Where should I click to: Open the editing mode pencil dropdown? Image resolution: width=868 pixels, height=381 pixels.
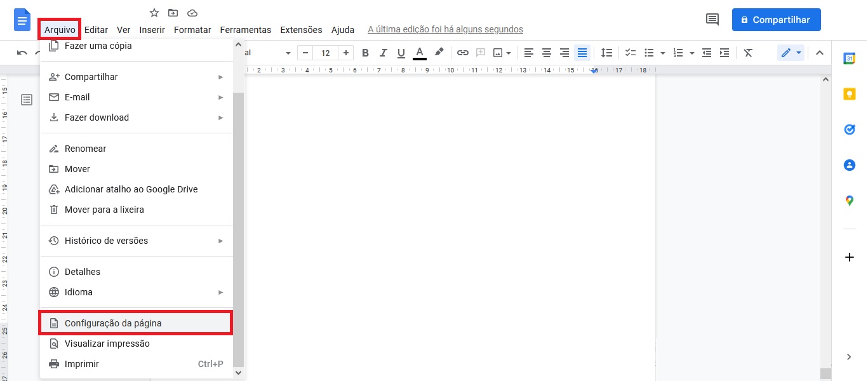pos(791,53)
